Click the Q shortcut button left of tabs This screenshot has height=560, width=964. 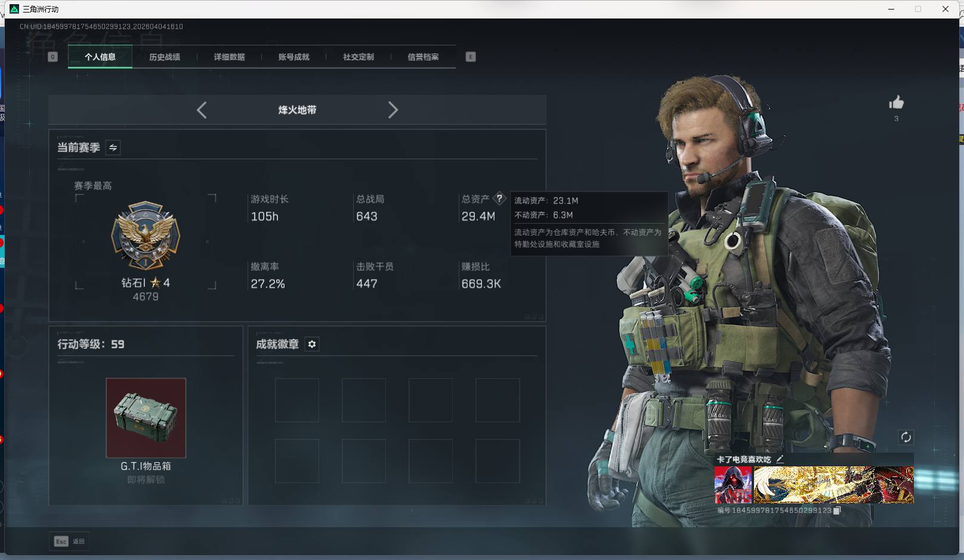52,57
